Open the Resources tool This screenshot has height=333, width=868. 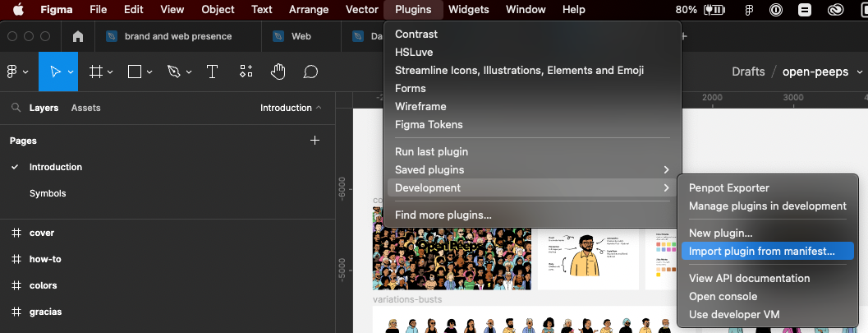pos(246,72)
